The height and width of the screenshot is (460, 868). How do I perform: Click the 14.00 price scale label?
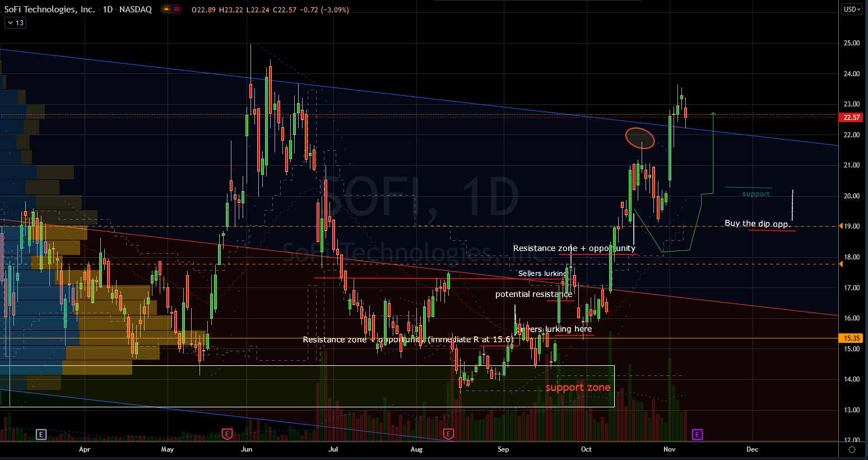tap(852, 379)
